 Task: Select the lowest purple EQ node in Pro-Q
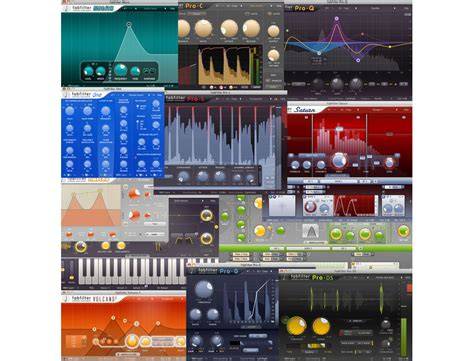358,60
